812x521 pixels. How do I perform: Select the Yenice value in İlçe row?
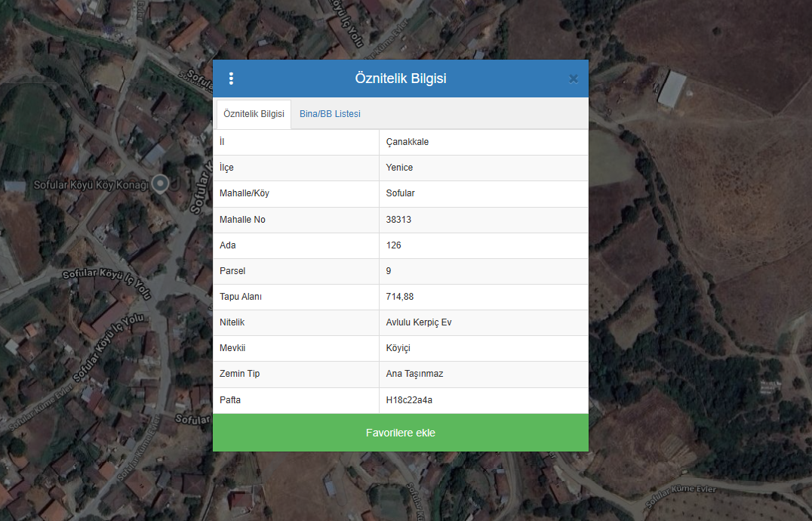click(399, 168)
